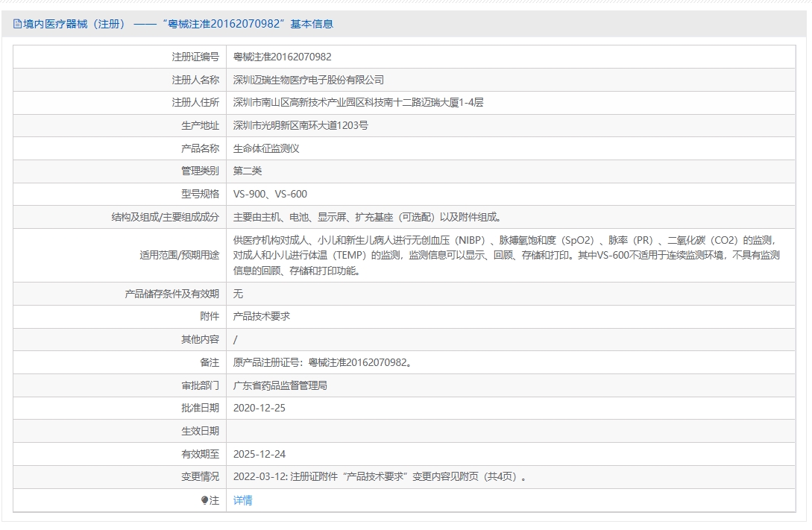Viewport: 812px width, 530px height.
Task: Select the paragraph starting 供医疗机构对成人
Action: tap(506, 255)
